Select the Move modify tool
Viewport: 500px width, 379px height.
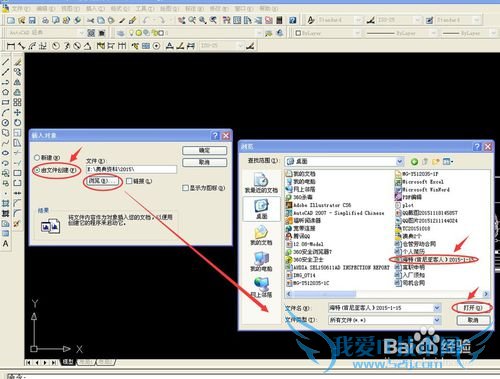tap(17, 112)
